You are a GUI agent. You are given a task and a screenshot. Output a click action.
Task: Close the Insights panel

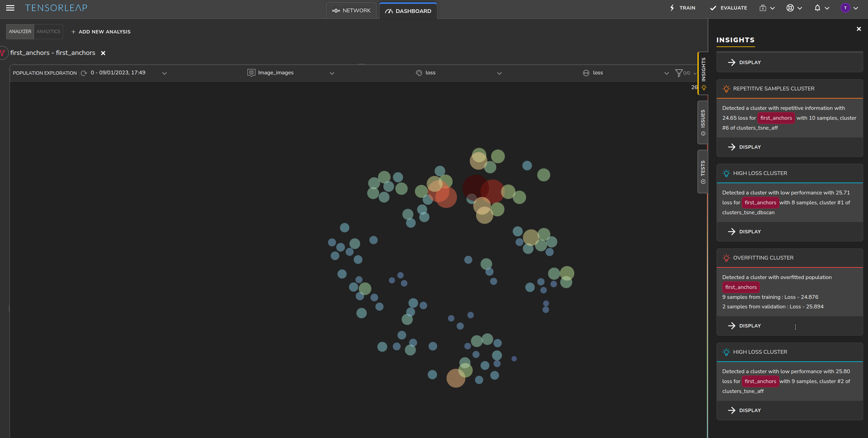pyautogui.click(x=859, y=29)
